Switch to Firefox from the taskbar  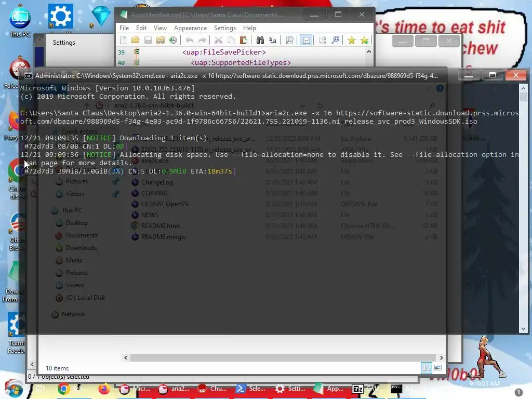[104, 389]
